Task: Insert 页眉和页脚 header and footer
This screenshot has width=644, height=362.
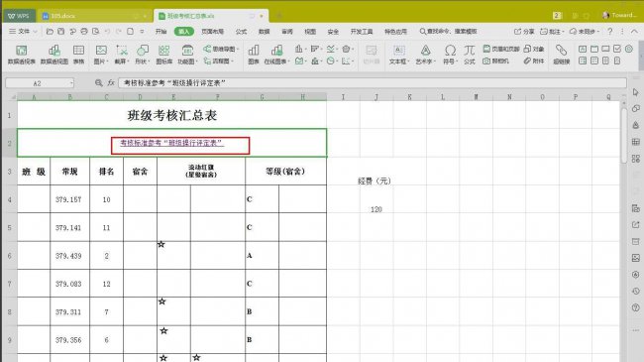Action: (x=501, y=49)
